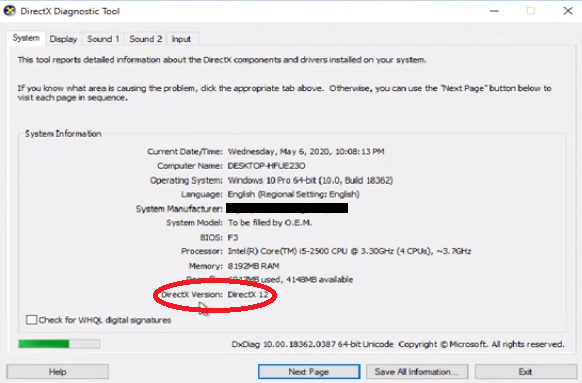This screenshot has width=582, height=383.
Task: Click the DirectX Version value DirectX 12
Action: click(248, 294)
